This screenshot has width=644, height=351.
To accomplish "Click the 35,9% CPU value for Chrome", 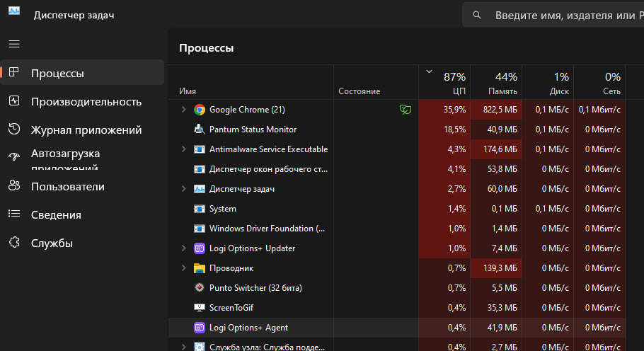I will click(454, 110).
